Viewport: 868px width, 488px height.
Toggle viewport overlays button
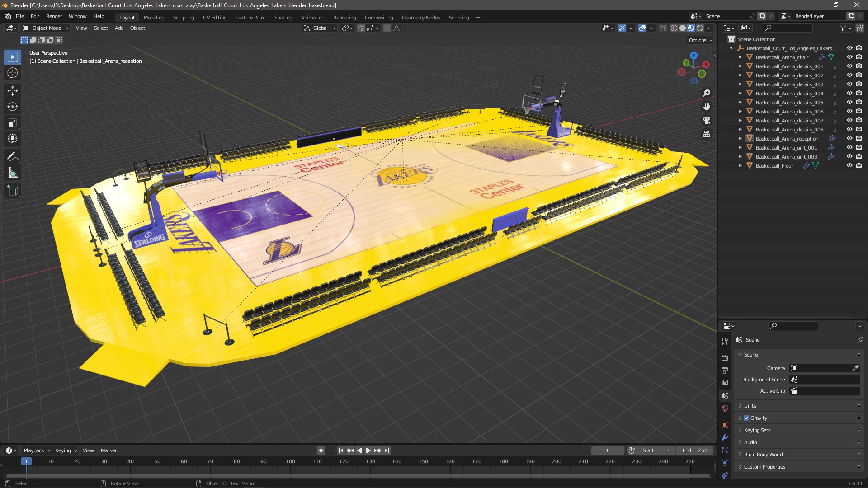(642, 28)
